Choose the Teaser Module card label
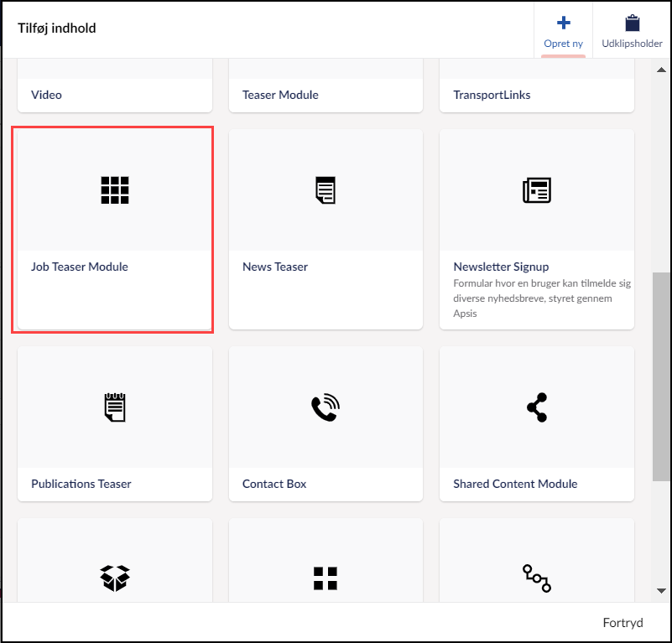 pos(280,96)
